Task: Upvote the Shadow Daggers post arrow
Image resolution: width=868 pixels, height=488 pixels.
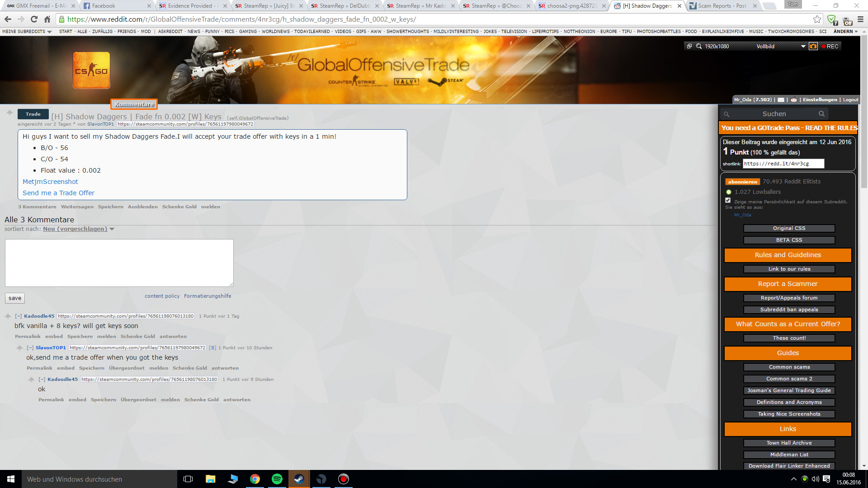Action: pos(9,113)
